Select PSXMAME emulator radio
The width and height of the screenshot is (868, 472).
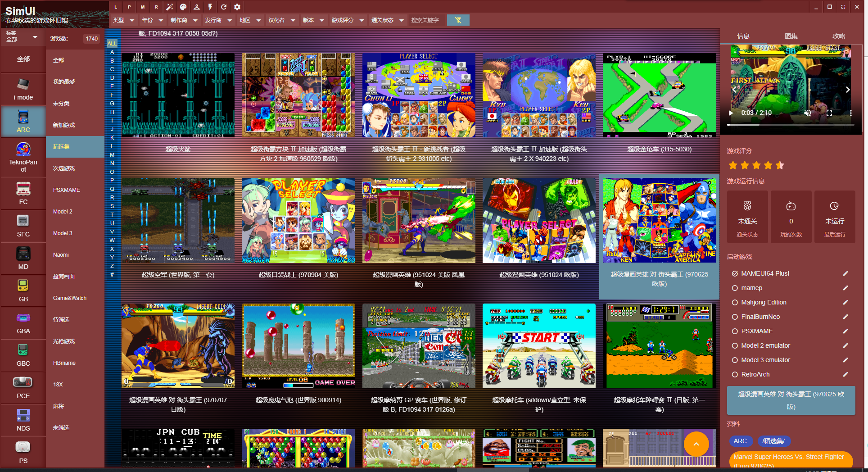(x=735, y=331)
